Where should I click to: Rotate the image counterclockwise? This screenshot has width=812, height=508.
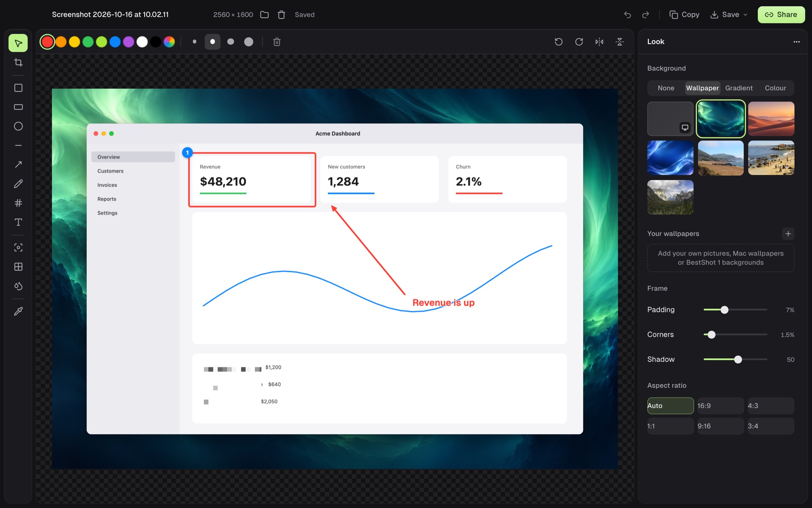coord(559,42)
